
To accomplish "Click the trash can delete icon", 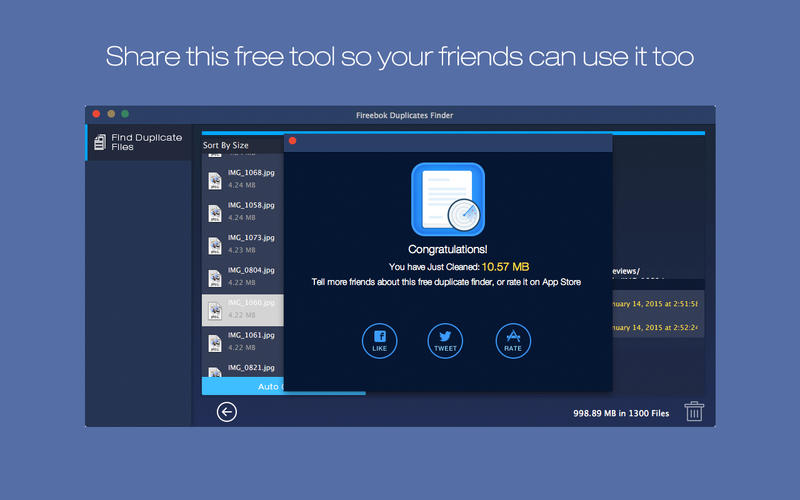I will pos(693,411).
